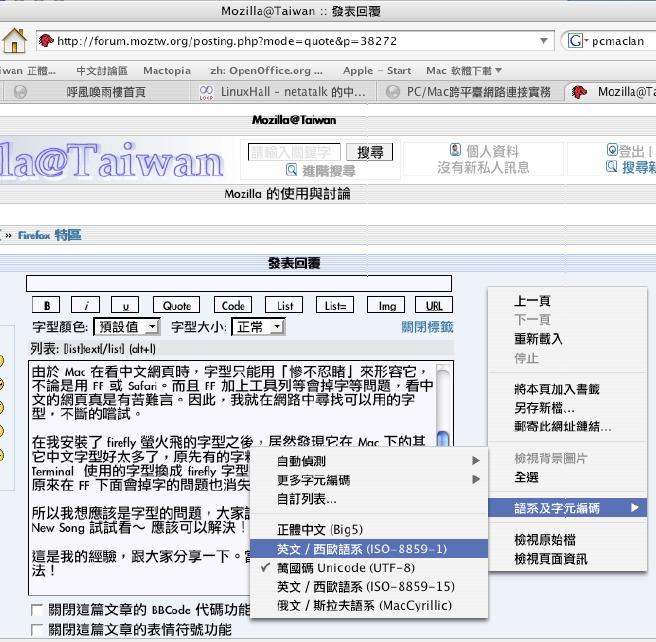Click the 關閉標籤 link
The height and width of the screenshot is (642, 656).
[x=427, y=327]
